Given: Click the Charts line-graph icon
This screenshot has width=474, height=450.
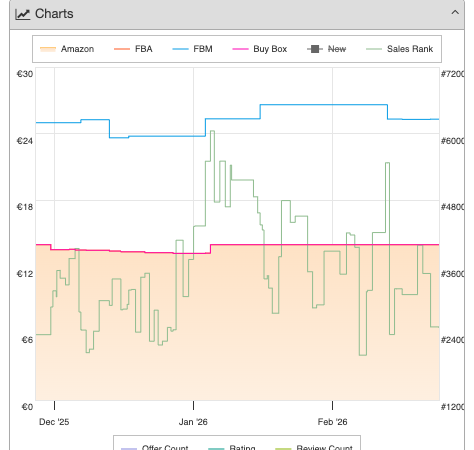Looking at the screenshot, I should (23, 14).
